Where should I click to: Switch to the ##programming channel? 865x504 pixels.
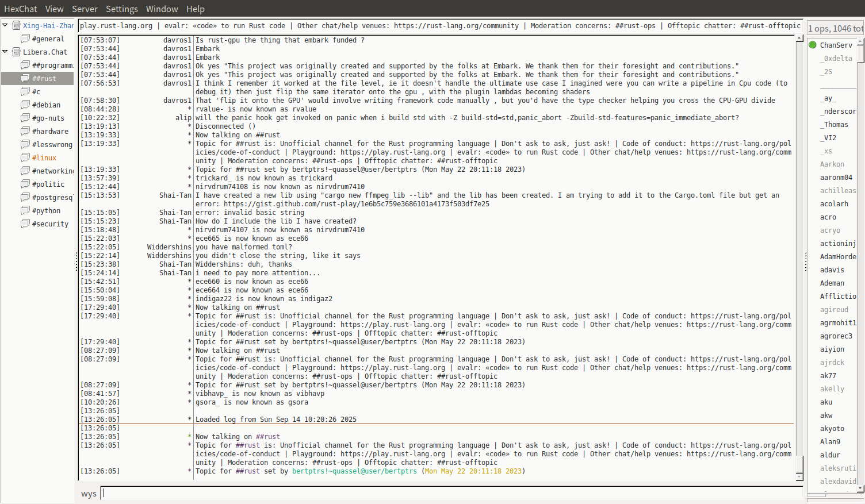tap(52, 65)
